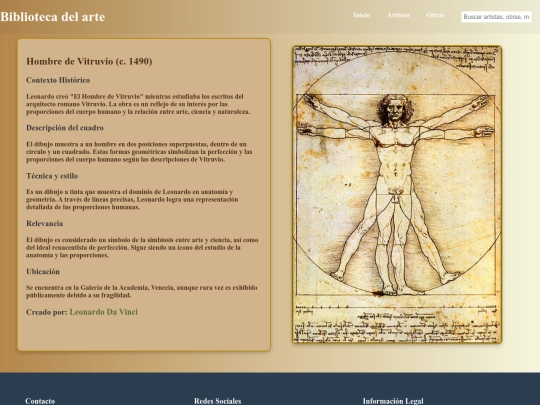Click the Descripción del cuadro heading
Screen dimensions: 540x405
65,128
